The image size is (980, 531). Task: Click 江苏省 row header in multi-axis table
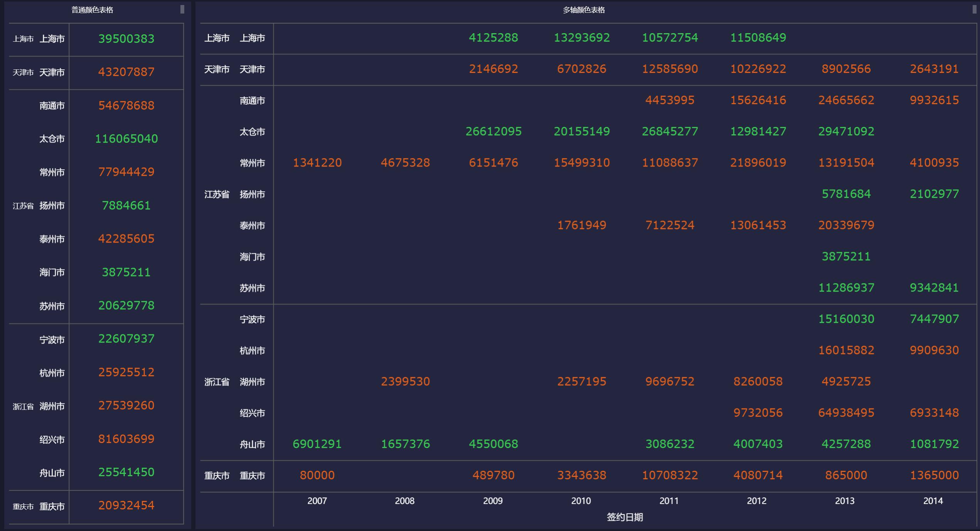tap(217, 194)
